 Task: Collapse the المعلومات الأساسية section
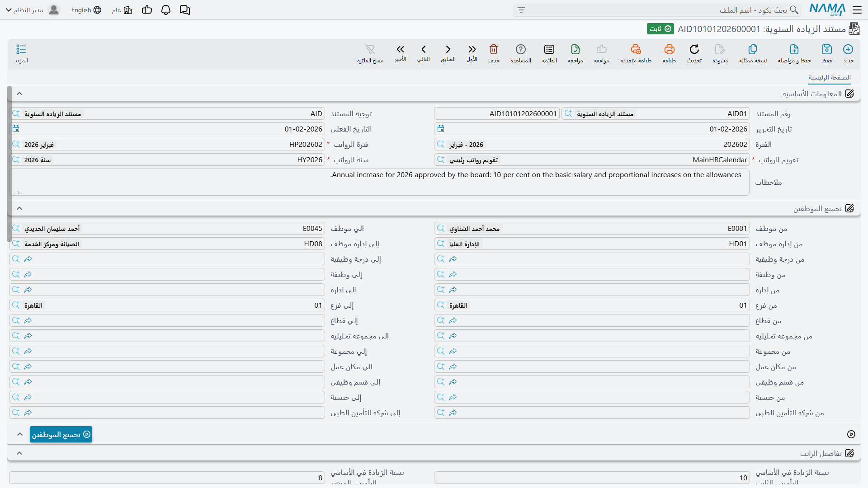coord(19,94)
